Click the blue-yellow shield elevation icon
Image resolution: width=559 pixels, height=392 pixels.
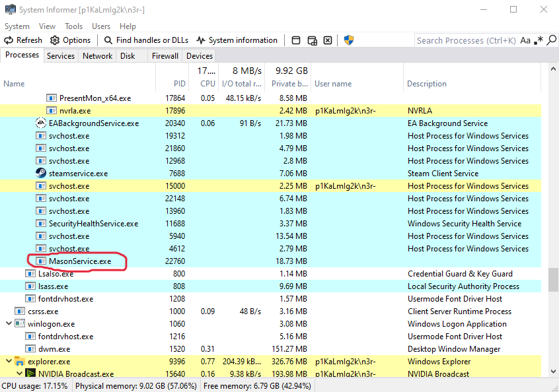click(x=349, y=40)
